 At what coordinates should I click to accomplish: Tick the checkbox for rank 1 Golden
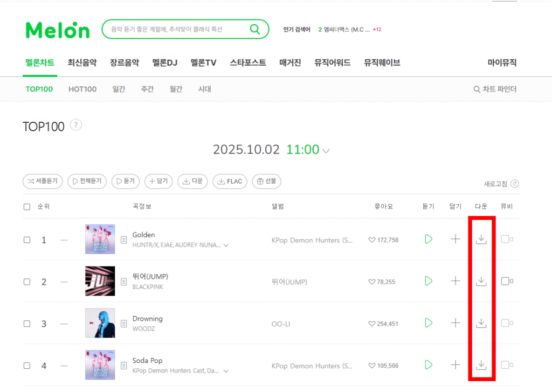click(x=27, y=240)
